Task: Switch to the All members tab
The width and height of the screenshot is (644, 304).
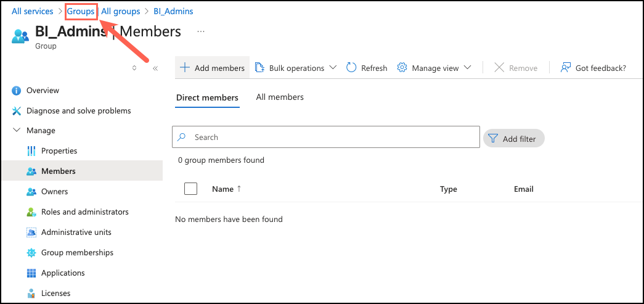Action: (280, 97)
